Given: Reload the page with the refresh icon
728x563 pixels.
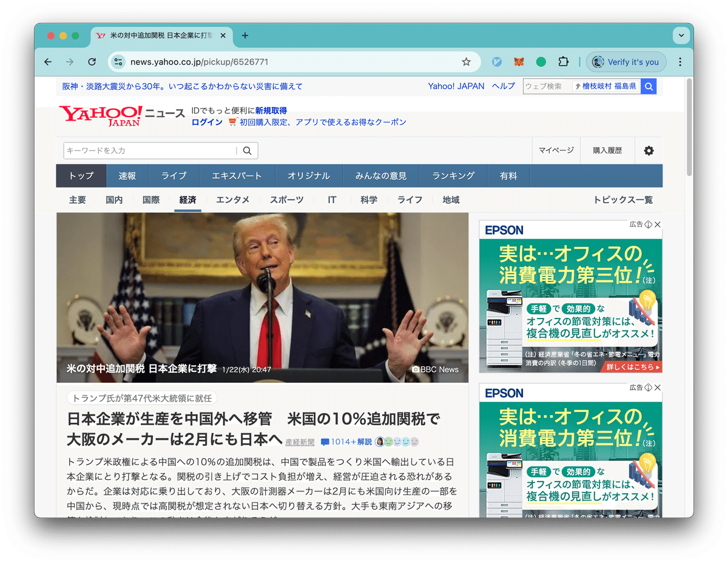Looking at the screenshot, I should tap(92, 62).
